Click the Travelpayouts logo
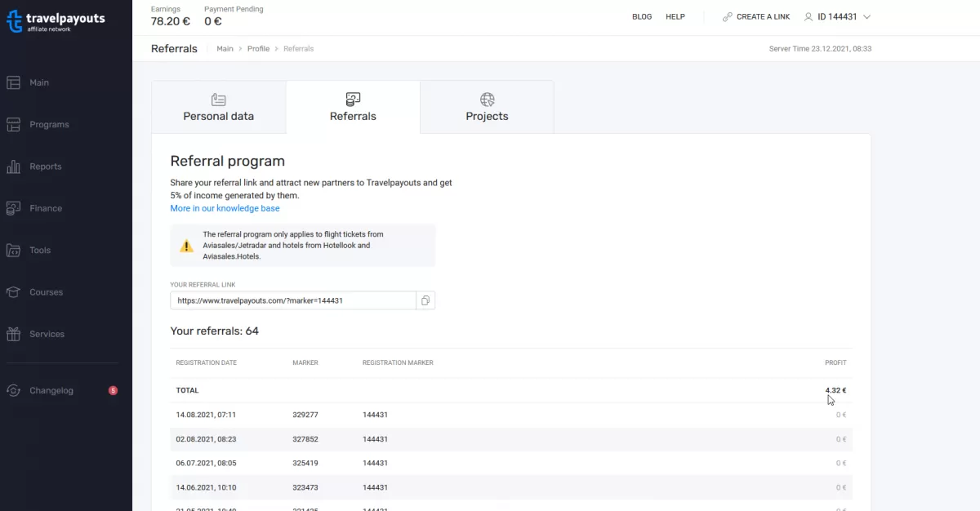 [56, 21]
